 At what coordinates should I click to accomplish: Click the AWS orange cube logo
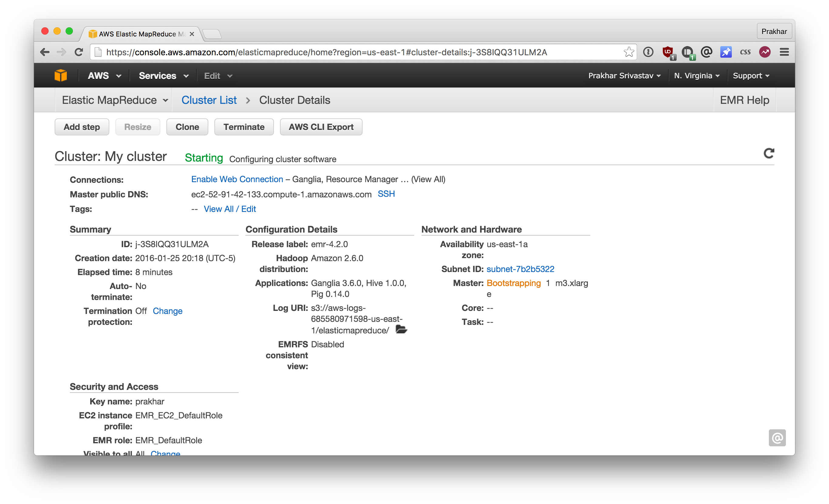coord(61,75)
